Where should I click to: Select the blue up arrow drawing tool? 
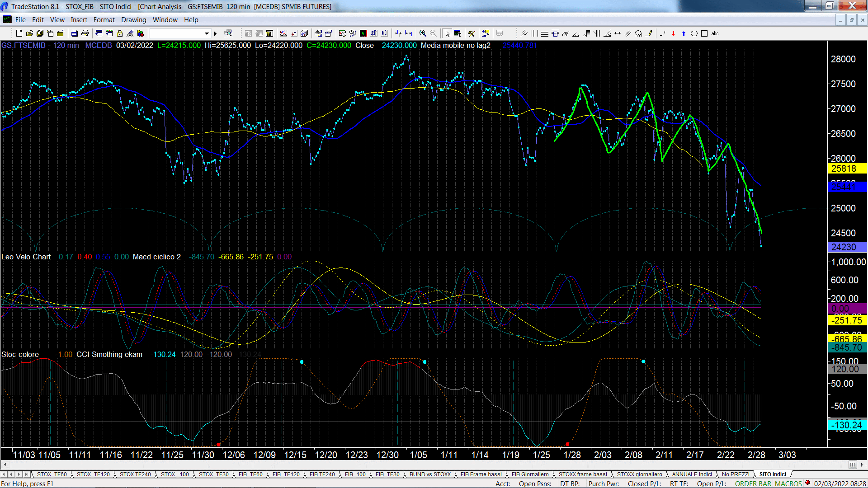coord(684,33)
